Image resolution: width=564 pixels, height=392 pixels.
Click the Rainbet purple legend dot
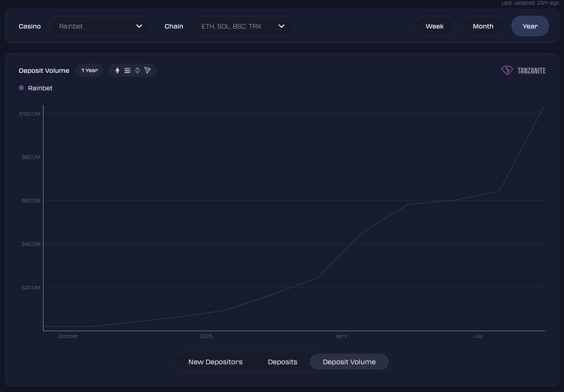coord(21,88)
